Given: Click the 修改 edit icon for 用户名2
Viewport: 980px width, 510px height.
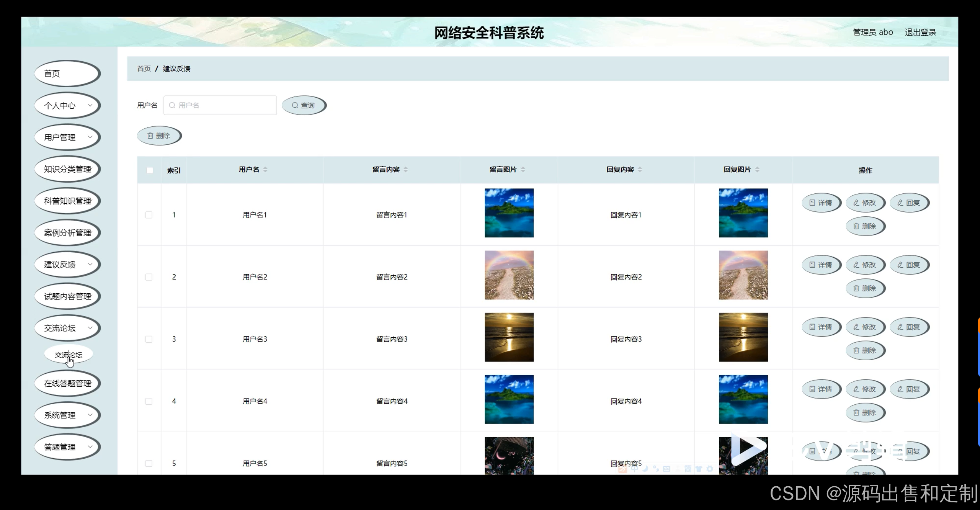Looking at the screenshot, I should click(865, 265).
